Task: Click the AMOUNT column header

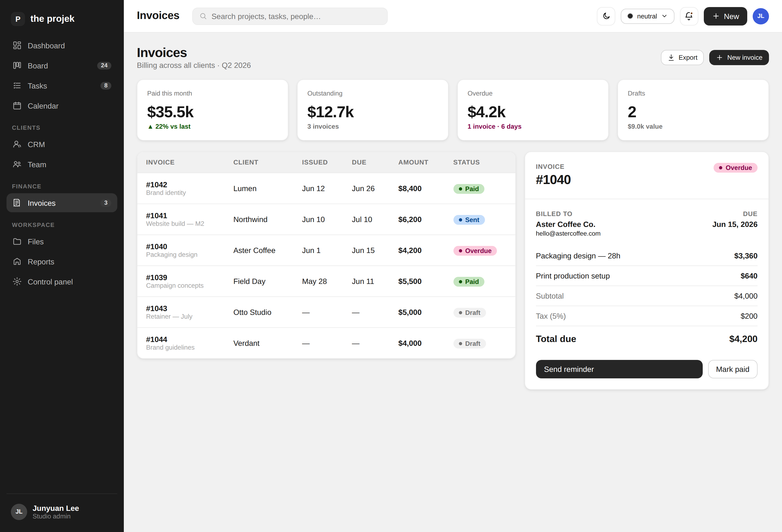Action: coord(413,162)
